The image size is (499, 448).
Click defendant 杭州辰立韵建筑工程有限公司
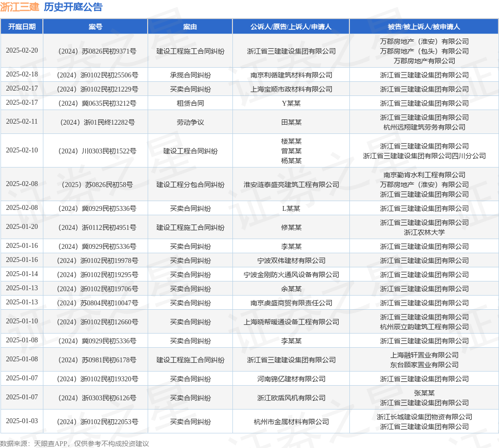pyautogui.click(x=424, y=327)
